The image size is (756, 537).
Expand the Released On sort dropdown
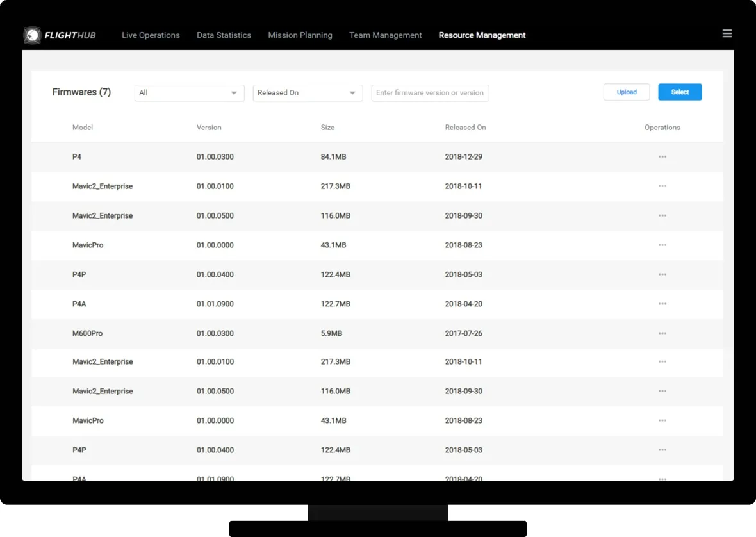(308, 93)
